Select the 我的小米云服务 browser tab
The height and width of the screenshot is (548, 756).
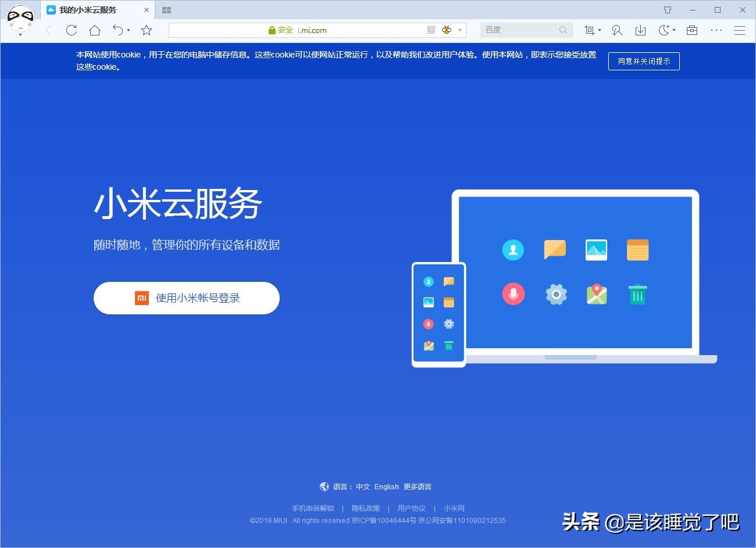pos(98,10)
